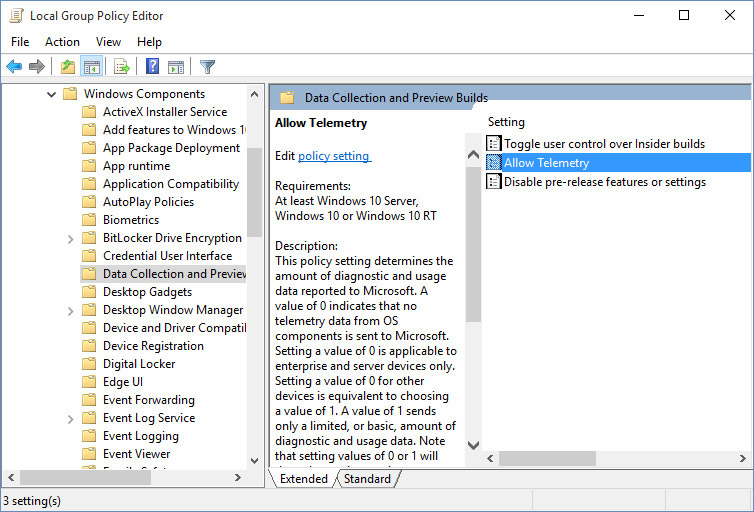
Task: Click the Edge UI folder icon
Action: 89,382
